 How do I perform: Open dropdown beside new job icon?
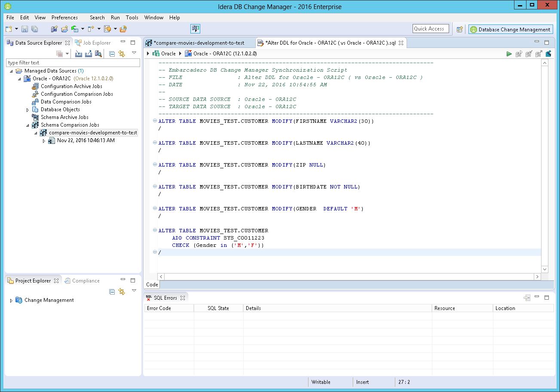[99, 29]
